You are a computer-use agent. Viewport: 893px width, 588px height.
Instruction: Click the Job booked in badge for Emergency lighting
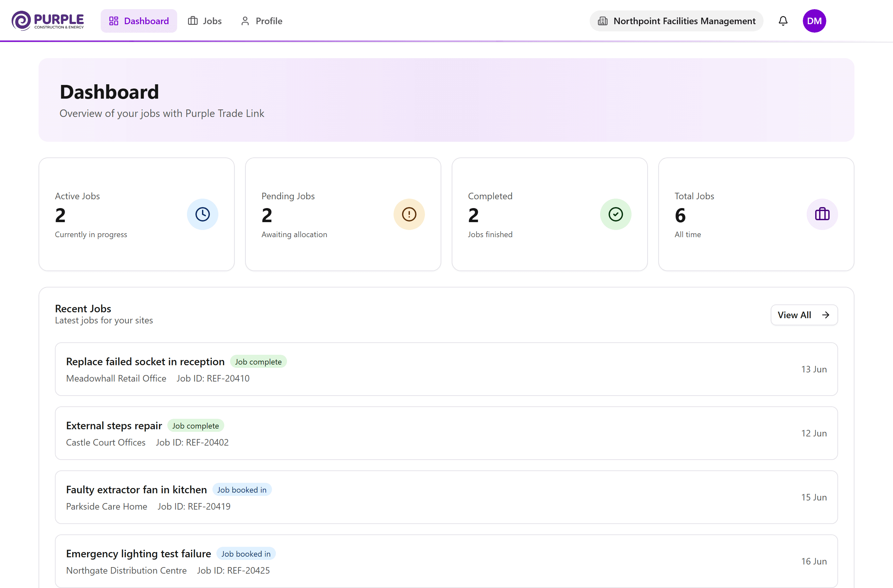(x=246, y=554)
